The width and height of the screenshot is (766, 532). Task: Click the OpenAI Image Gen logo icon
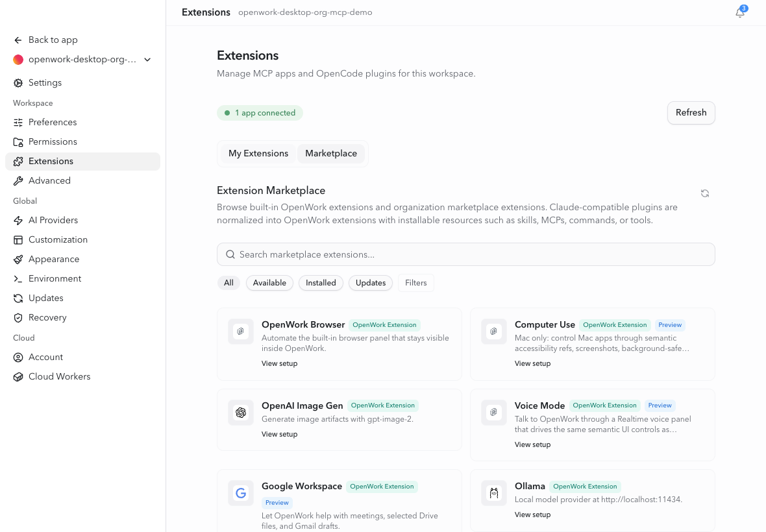(240, 413)
